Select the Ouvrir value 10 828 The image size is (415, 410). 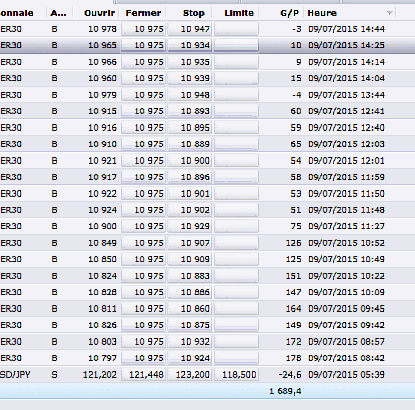point(102,292)
